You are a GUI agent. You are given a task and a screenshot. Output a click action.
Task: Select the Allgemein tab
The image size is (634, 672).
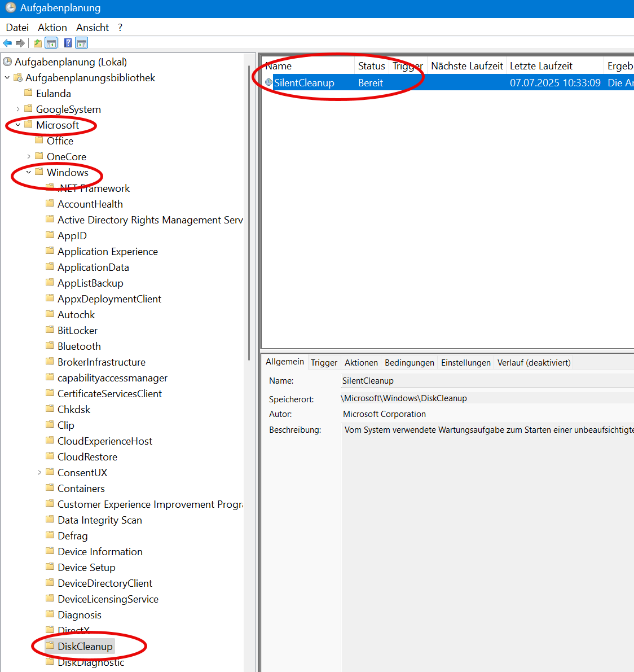284,362
